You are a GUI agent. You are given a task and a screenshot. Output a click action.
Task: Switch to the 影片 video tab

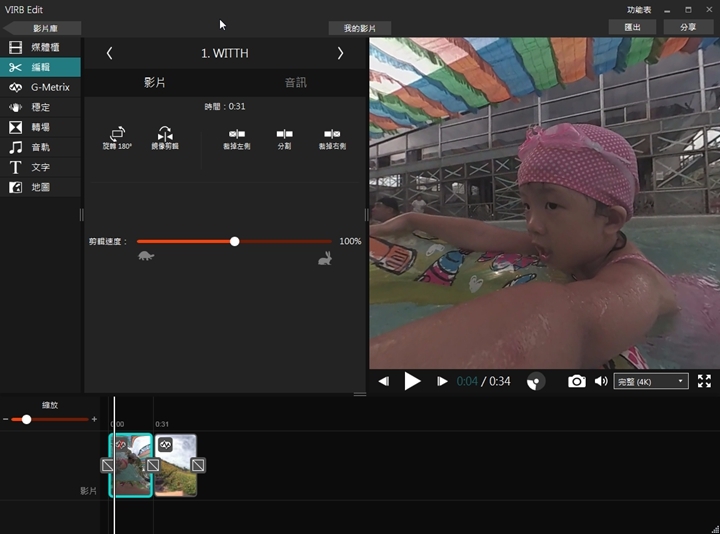154,83
